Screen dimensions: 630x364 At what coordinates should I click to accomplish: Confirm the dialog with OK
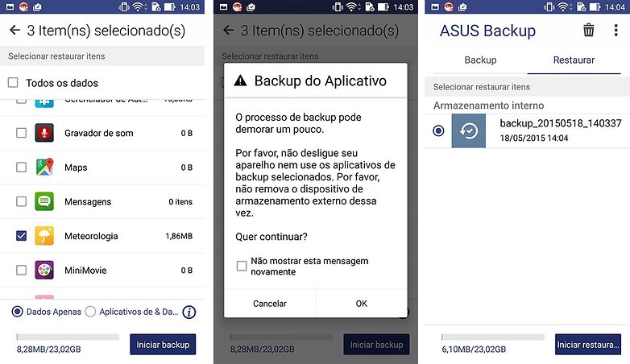click(x=361, y=304)
